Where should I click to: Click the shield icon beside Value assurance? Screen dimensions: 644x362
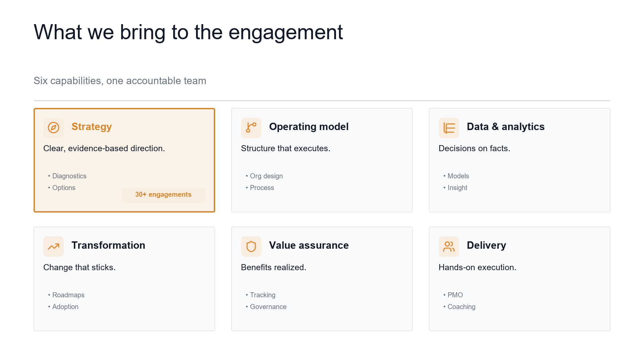coord(251,247)
